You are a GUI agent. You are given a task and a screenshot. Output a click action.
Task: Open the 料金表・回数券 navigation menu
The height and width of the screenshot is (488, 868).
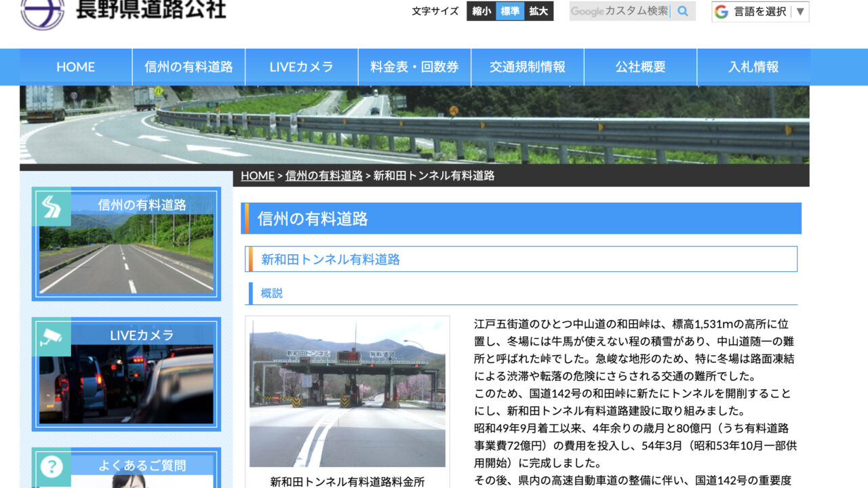tap(414, 67)
